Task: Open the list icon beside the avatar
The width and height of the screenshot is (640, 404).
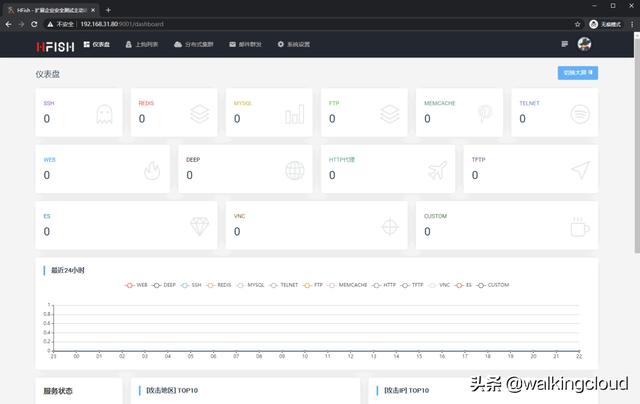Action: [564, 44]
